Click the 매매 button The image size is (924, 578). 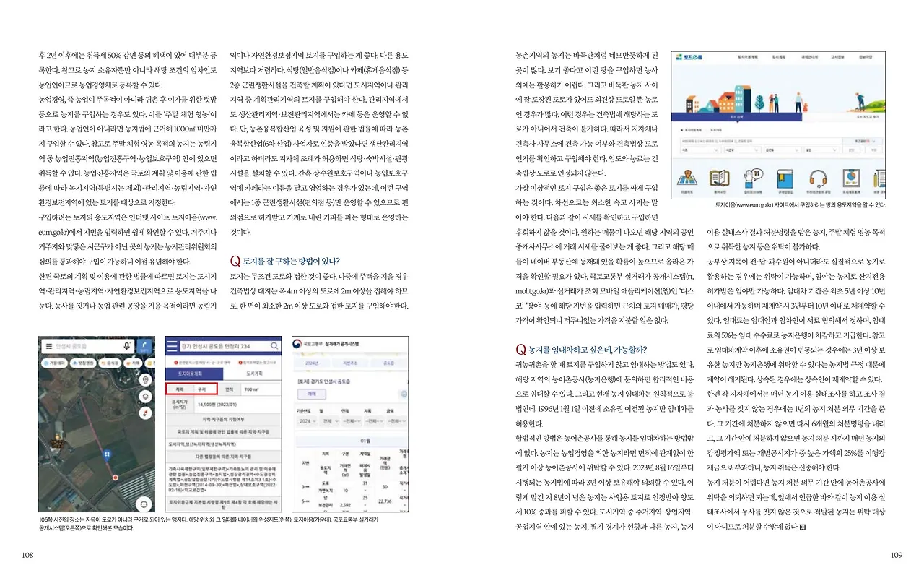[311, 394]
